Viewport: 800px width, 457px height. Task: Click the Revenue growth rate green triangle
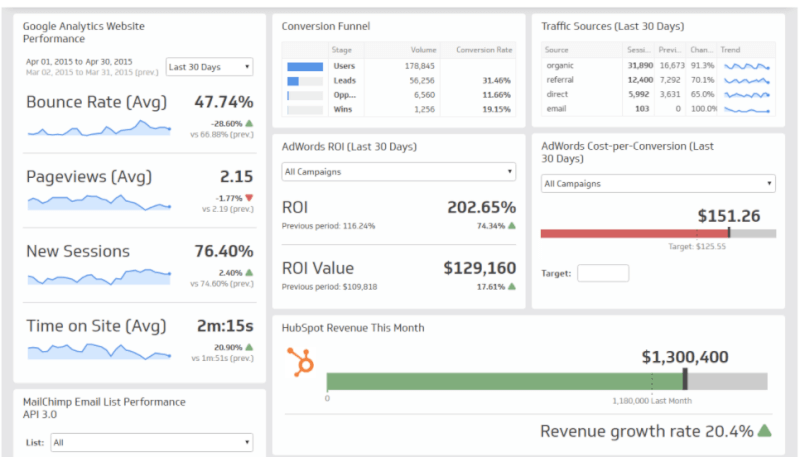765,431
